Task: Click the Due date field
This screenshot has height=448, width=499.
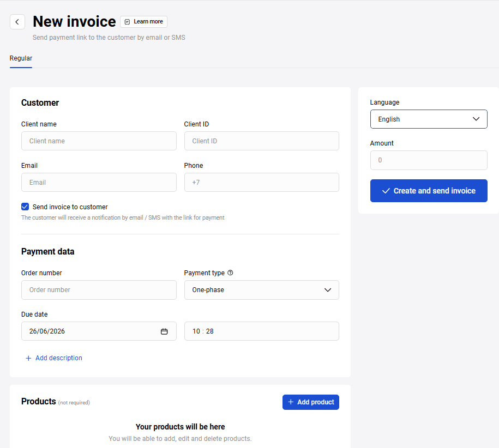Action: coord(99,331)
